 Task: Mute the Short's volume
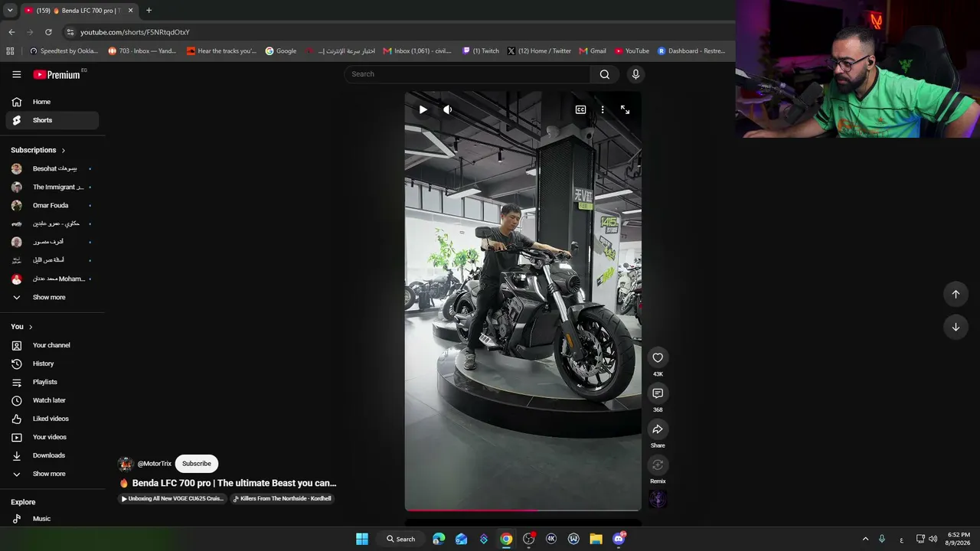tap(448, 109)
